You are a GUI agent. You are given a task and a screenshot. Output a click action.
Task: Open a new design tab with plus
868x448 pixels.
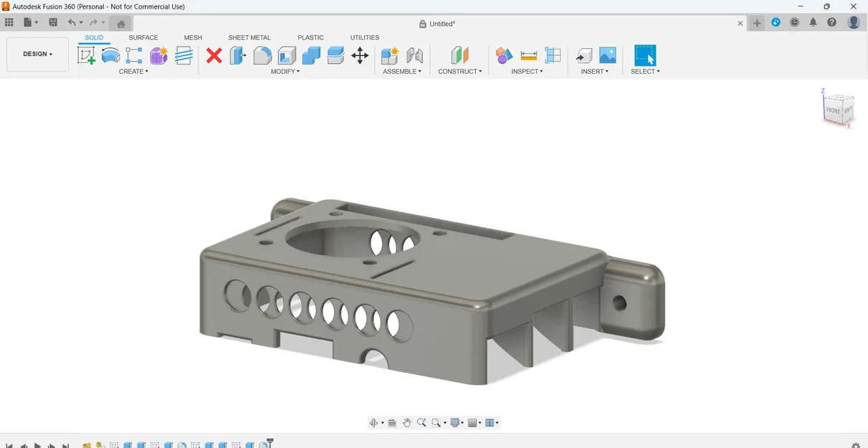click(x=757, y=23)
